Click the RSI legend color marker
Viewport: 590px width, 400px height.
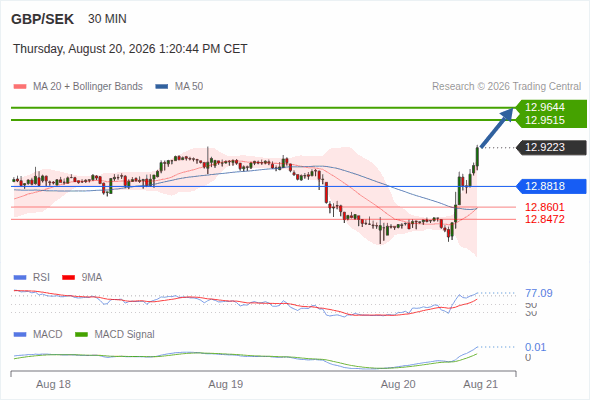pyautogui.click(x=20, y=278)
